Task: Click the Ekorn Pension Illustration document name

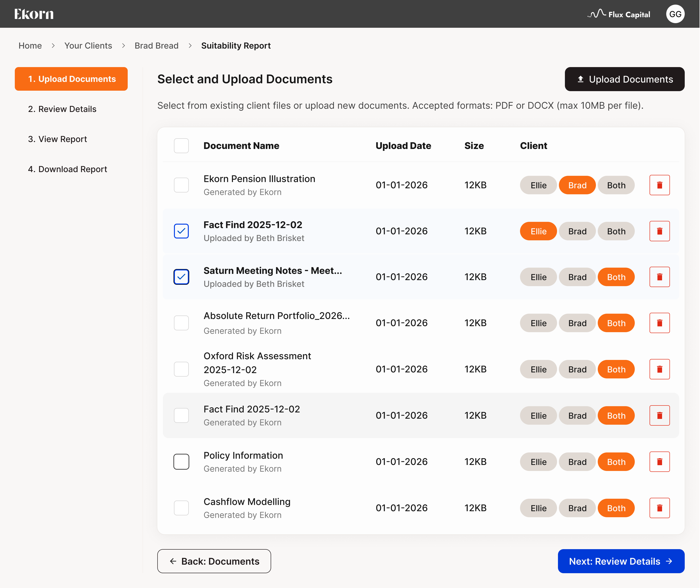Action: pyautogui.click(x=259, y=179)
